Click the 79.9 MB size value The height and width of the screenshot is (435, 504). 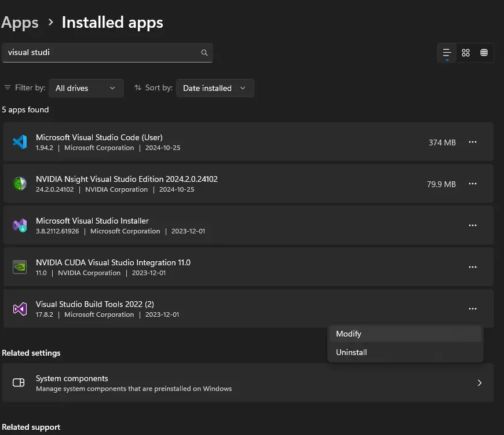click(441, 184)
